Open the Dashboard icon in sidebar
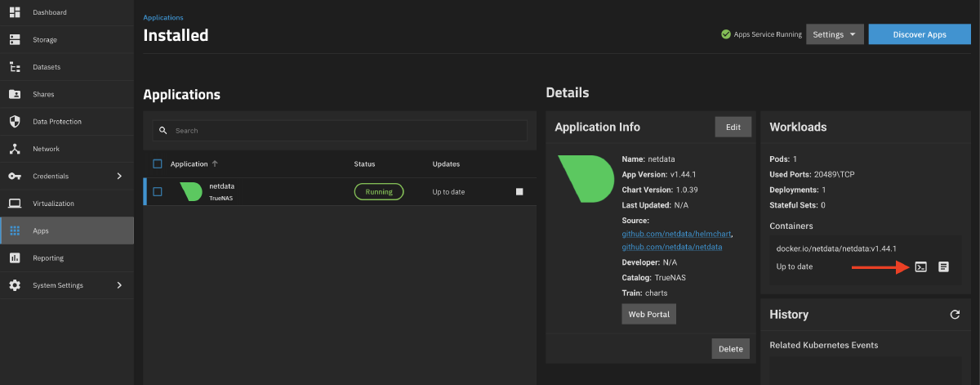Screen dimensions: 980x385 pyautogui.click(x=14, y=12)
